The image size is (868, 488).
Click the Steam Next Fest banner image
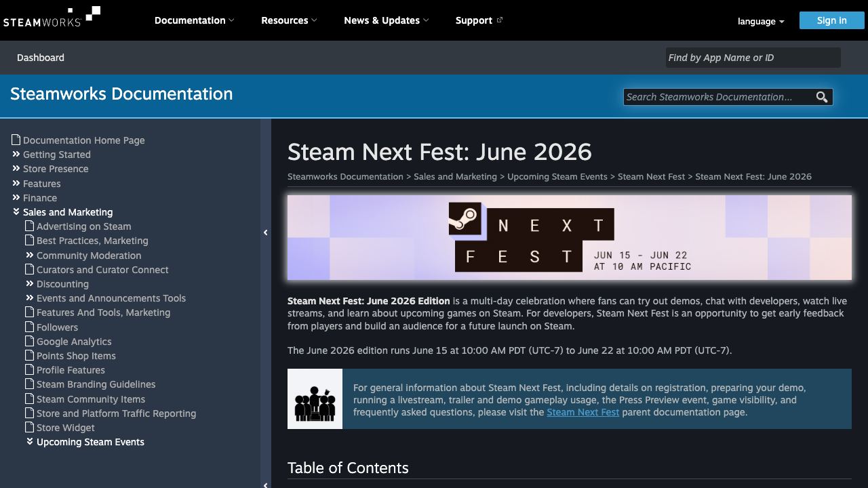coord(570,238)
